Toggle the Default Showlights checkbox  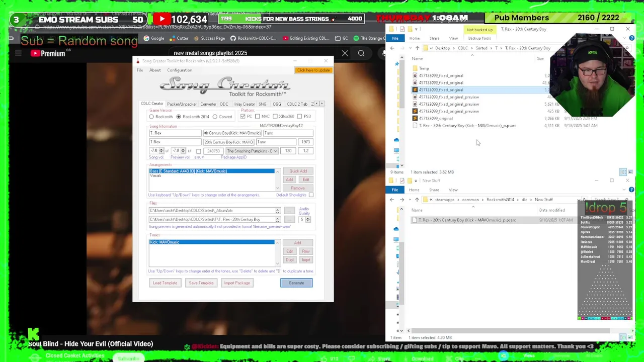311,195
